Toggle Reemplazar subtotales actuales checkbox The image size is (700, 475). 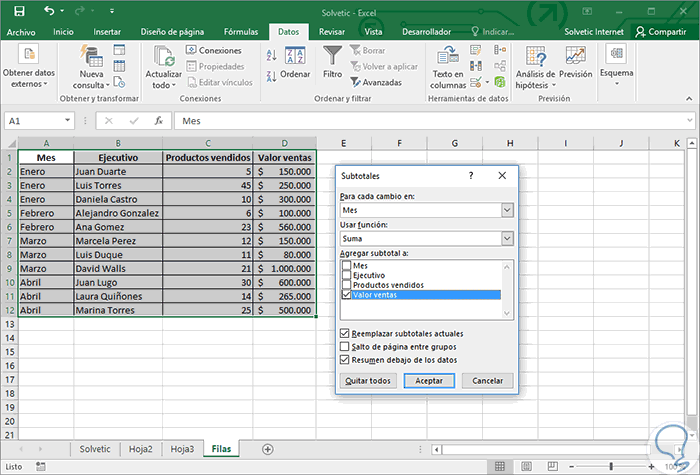point(345,333)
